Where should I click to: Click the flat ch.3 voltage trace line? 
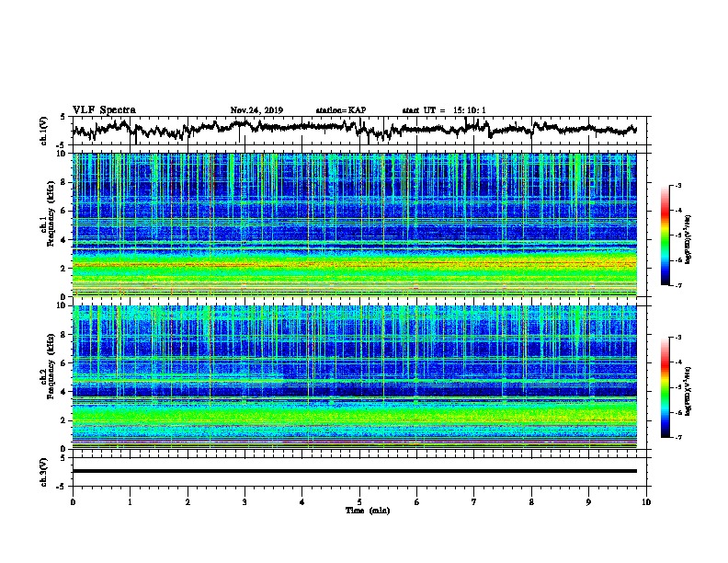354,471
